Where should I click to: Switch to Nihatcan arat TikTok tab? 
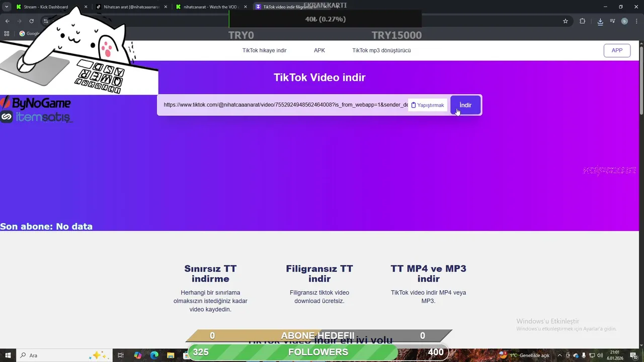point(131,7)
